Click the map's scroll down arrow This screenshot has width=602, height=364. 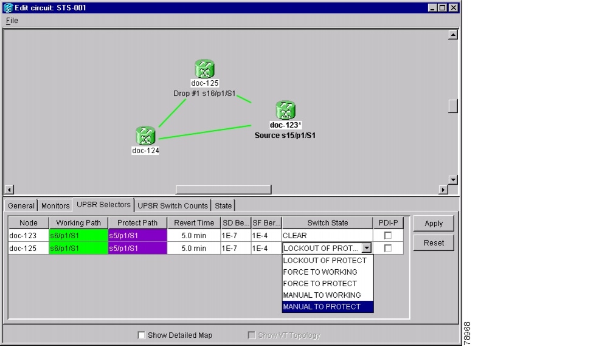click(x=453, y=179)
